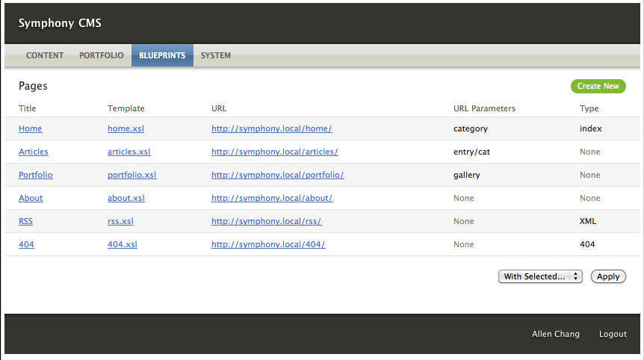Click the category URL parameter cell
Viewport: 644px width, 360px height.
click(471, 129)
